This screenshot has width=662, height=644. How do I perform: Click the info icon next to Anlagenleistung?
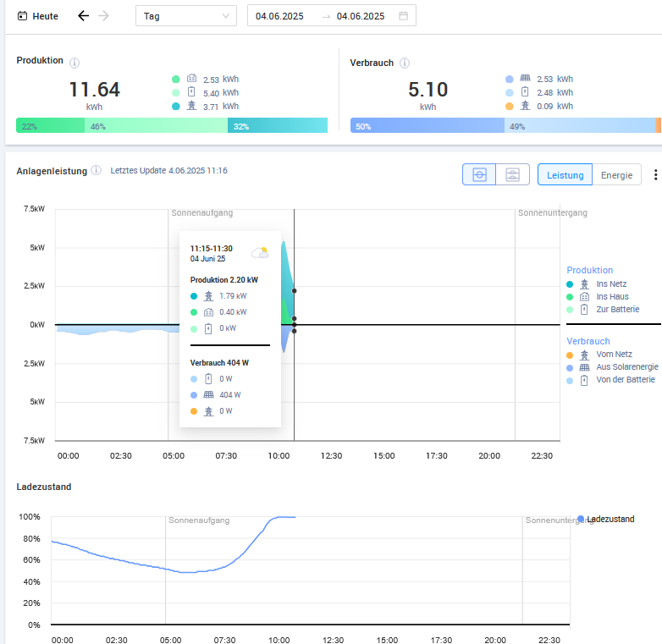[x=97, y=171]
